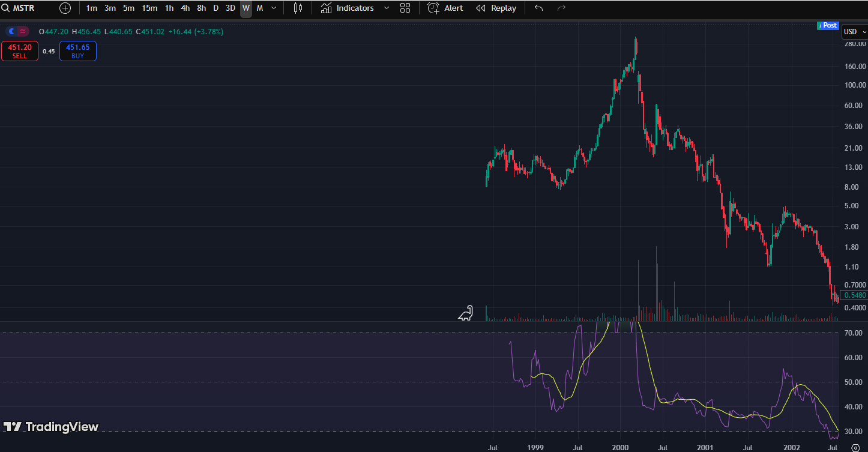Click the 50.00 RSI scale label
The height and width of the screenshot is (452, 868).
(853, 382)
